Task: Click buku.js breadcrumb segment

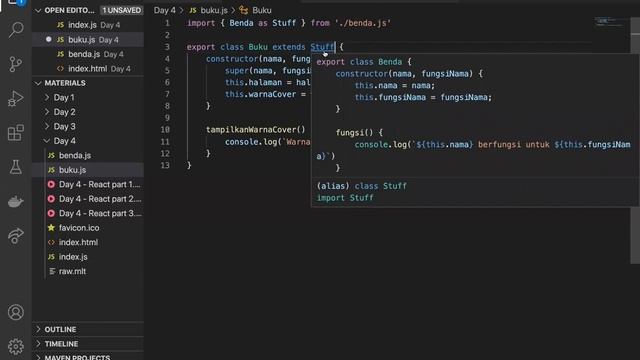Action: pyautogui.click(x=214, y=10)
